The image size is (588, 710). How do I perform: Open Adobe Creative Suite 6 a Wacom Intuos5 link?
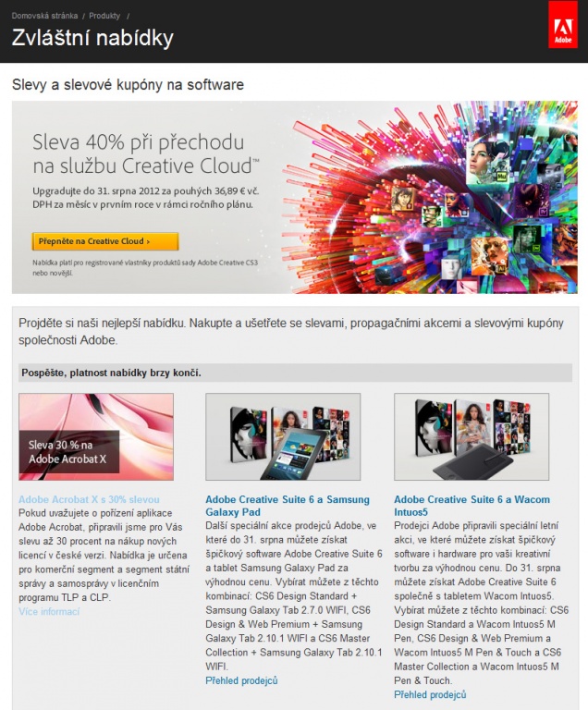[472, 506]
